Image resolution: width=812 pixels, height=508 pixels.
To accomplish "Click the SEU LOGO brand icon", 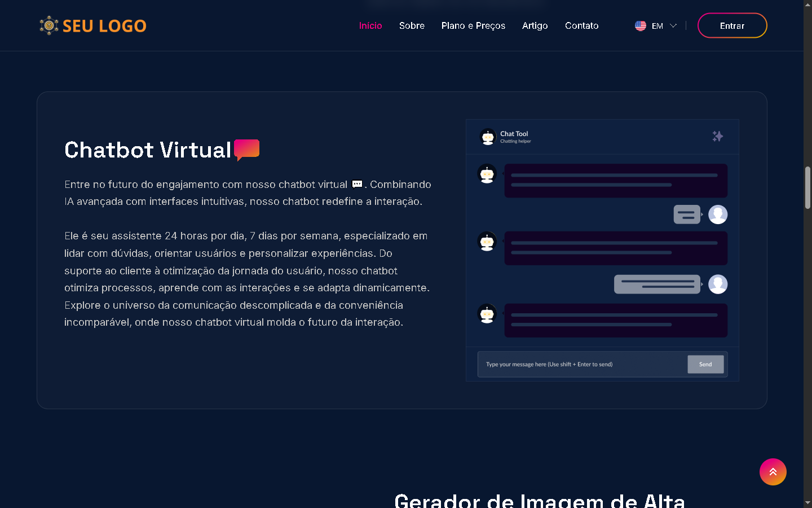I will point(49,25).
